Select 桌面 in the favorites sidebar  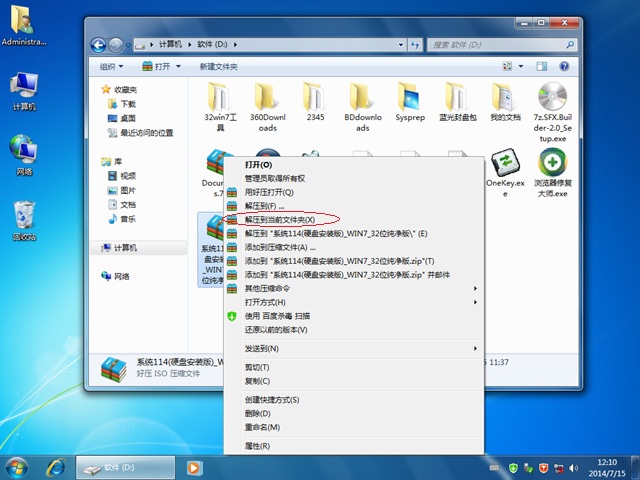128,118
